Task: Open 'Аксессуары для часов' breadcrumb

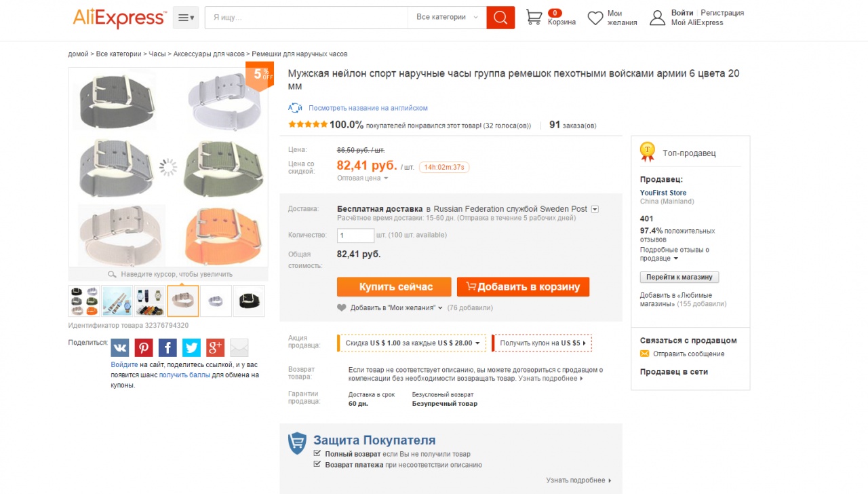Action: pos(209,54)
